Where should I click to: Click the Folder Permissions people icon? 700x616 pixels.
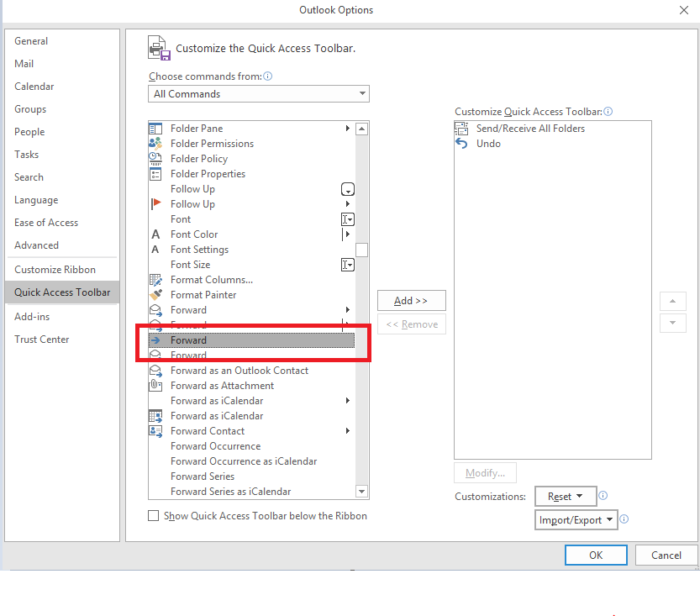155,144
